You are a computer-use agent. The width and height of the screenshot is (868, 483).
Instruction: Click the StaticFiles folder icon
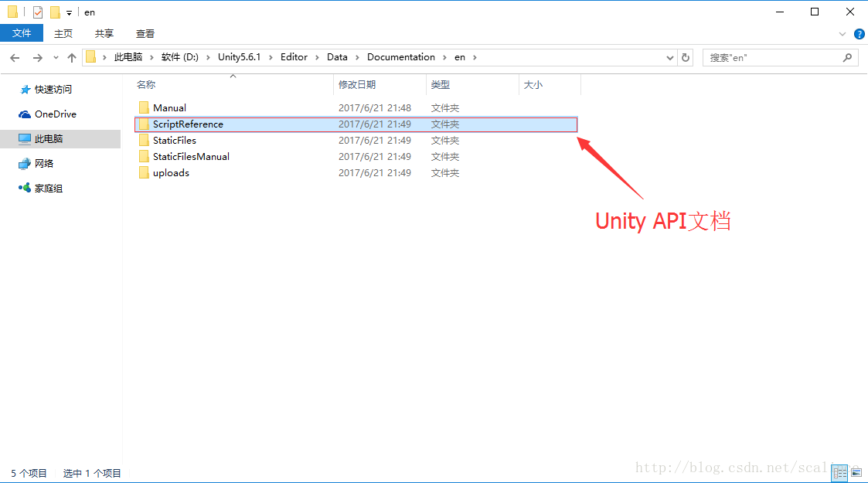(x=144, y=140)
